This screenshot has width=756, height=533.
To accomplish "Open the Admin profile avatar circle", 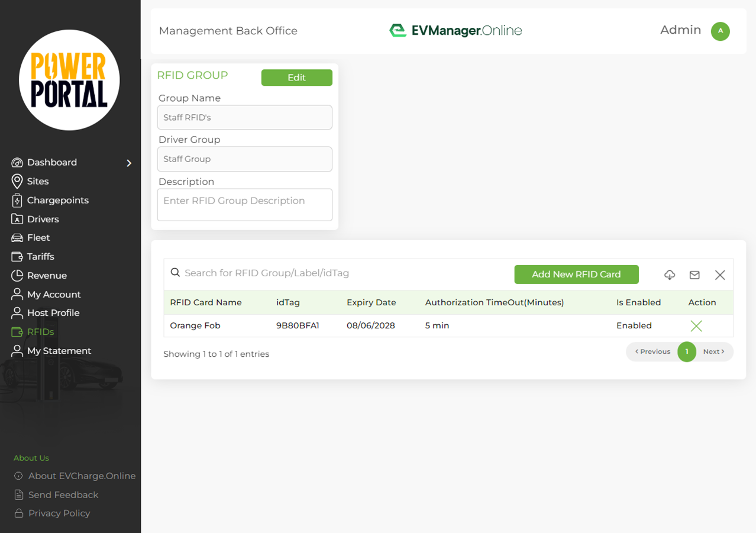I will tap(720, 31).
